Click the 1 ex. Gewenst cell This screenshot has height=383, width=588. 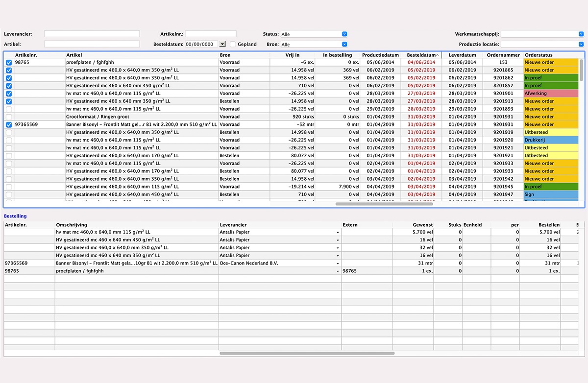(x=414, y=271)
